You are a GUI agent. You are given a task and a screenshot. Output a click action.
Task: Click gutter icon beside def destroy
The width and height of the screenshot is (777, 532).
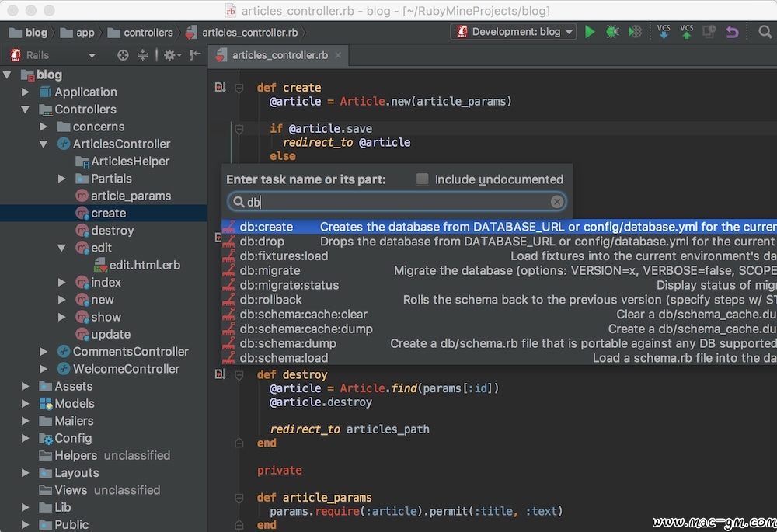220,374
